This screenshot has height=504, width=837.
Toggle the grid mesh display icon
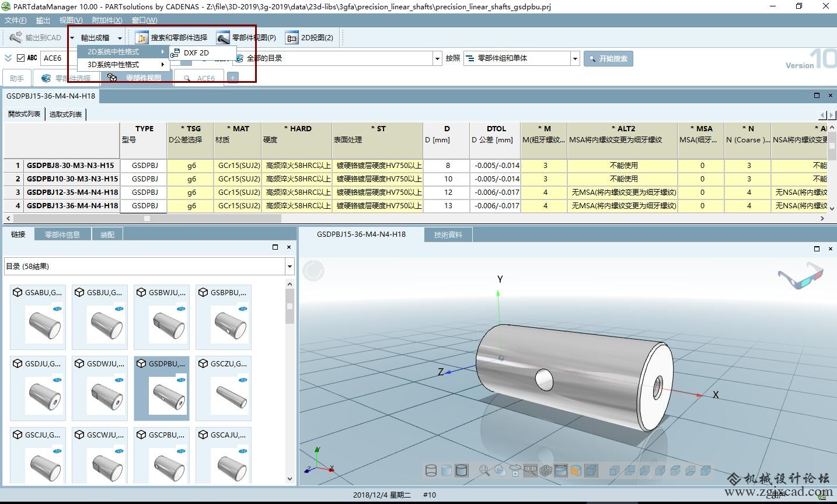click(546, 470)
